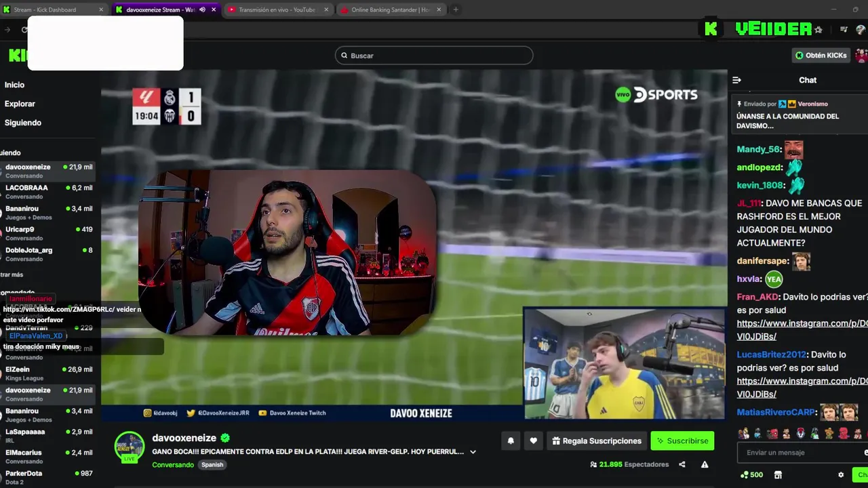
Task: Click Veronismo in pinned message
Action: (812, 104)
